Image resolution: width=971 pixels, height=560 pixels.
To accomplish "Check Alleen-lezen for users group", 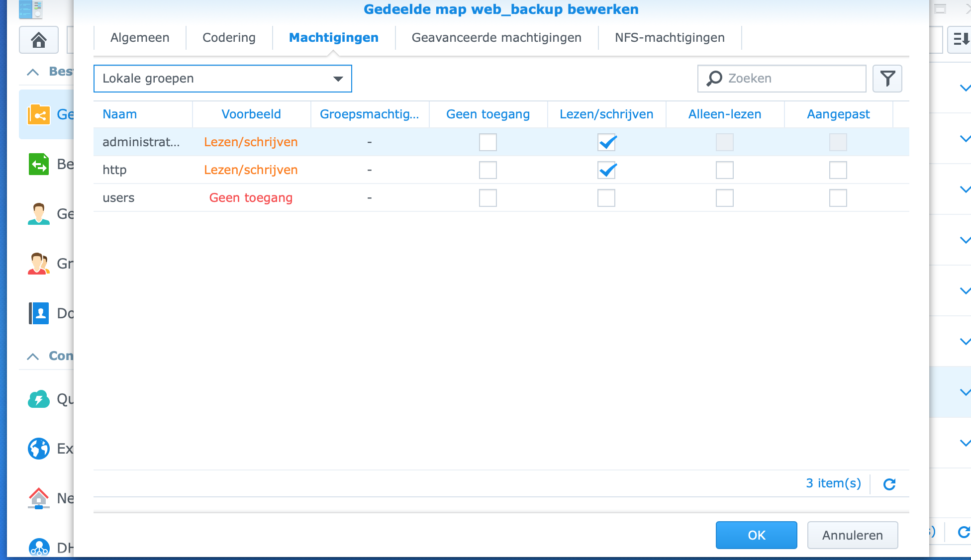I will [x=725, y=198].
